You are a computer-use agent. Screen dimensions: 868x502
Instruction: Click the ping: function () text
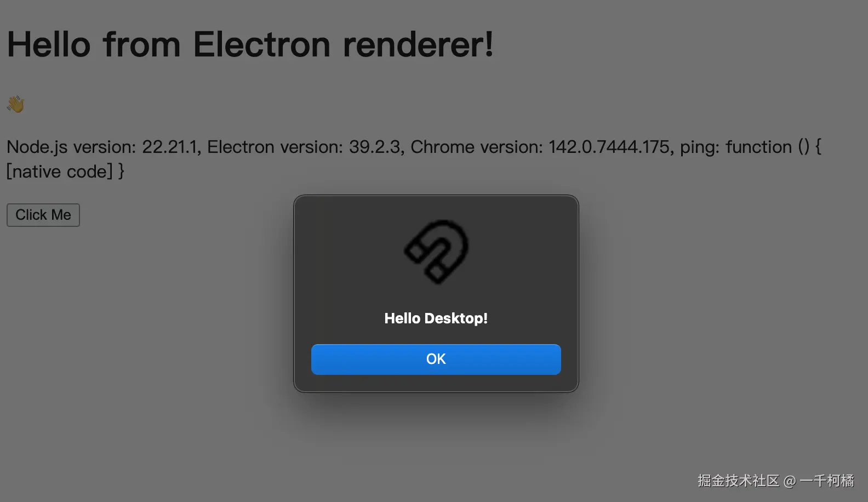tap(745, 147)
